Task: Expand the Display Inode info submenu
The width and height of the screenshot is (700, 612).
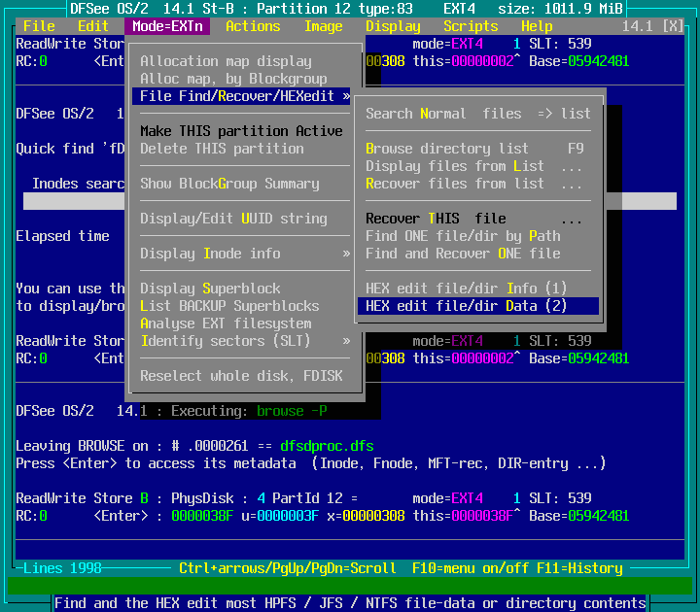Action: (244, 254)
